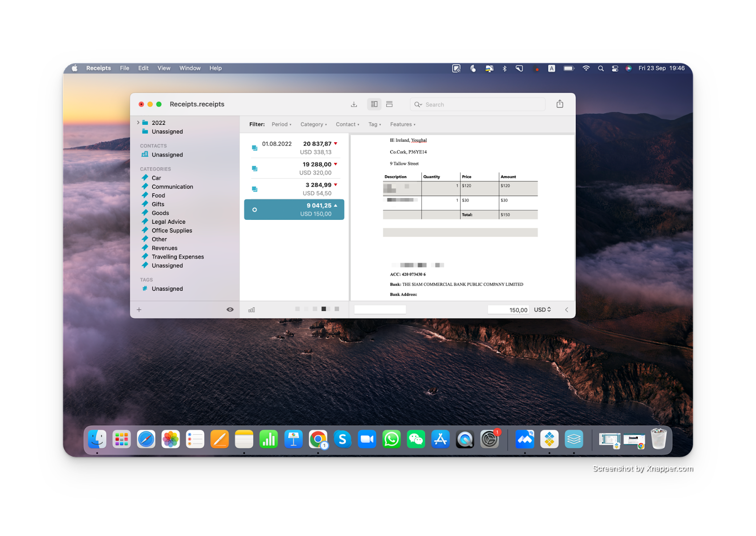Click the empty text field below the preview

point(380,310)
